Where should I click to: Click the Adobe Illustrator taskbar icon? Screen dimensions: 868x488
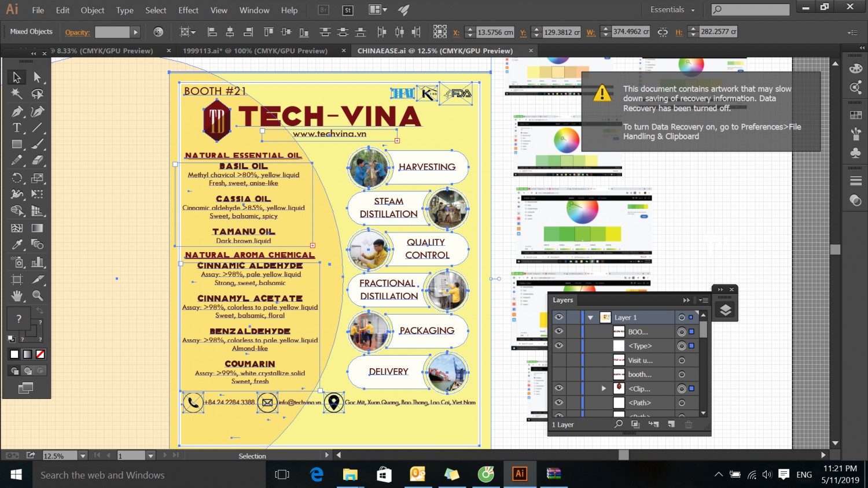point(520,474)
